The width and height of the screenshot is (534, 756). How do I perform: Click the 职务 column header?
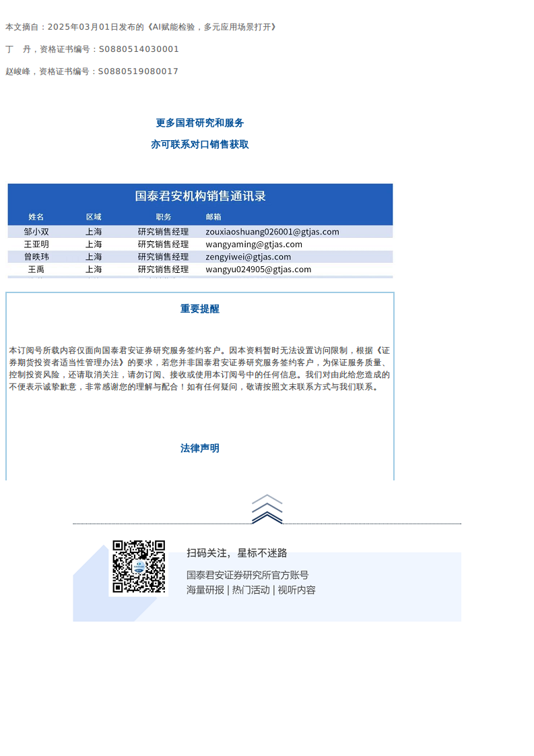coord(164,217)
